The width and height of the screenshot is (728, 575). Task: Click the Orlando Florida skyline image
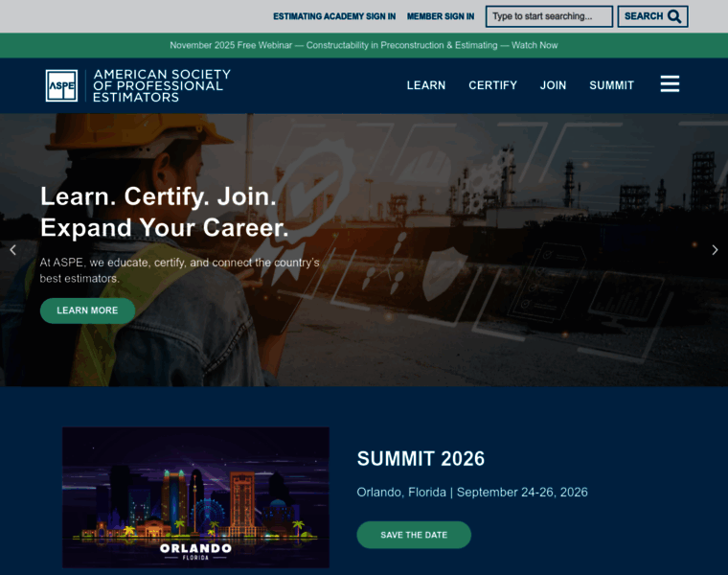(x=195, y=497)
